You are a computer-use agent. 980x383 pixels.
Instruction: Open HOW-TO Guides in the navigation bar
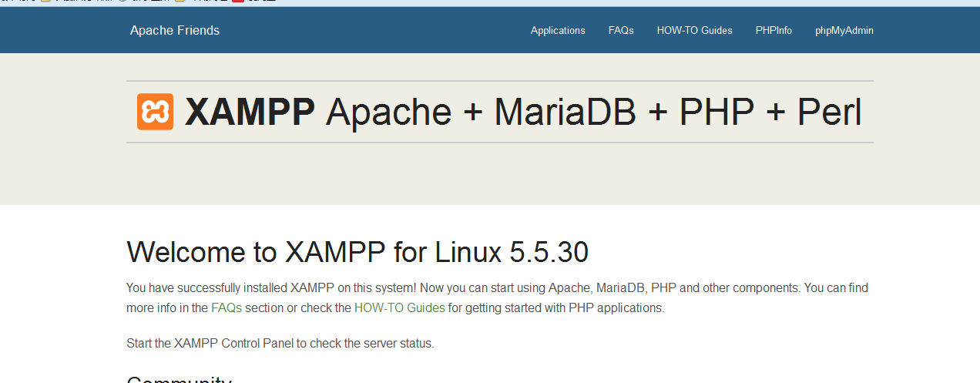click(x=695, y=31)
